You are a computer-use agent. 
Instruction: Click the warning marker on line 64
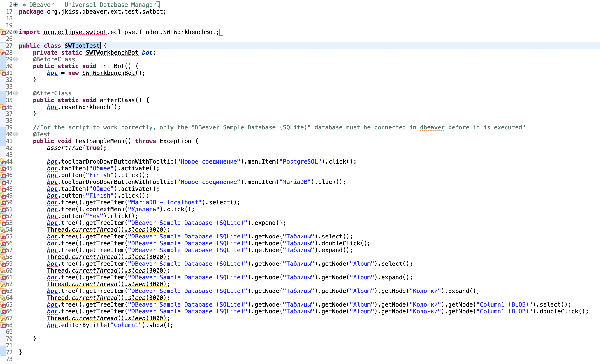[3, 298]
